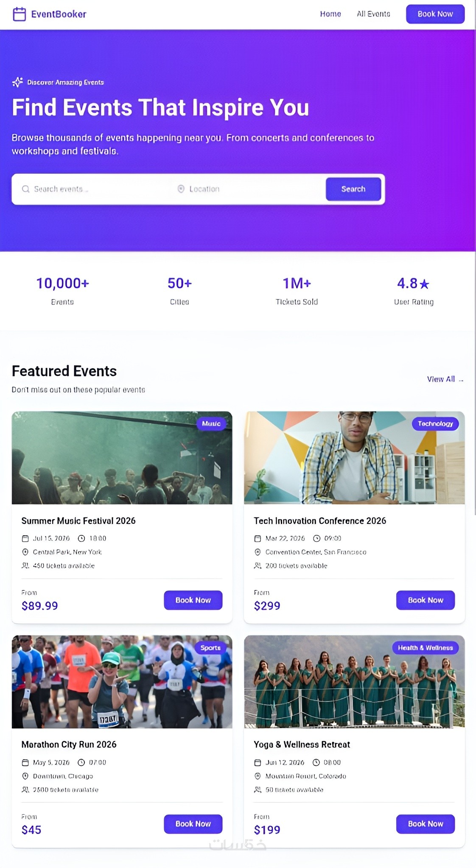The width and height of the screenshot is (476, 868).
Task: Focus the Location input field
Action: [248, 189]
